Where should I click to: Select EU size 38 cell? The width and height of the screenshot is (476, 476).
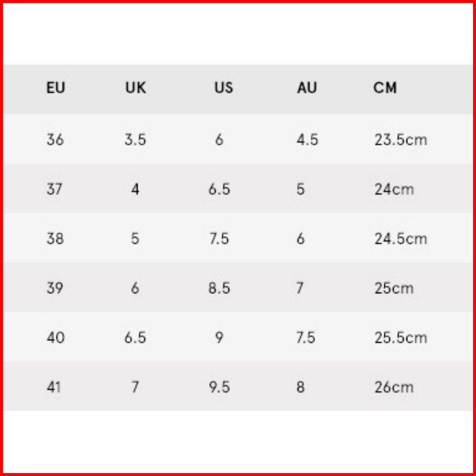point(55,239)
